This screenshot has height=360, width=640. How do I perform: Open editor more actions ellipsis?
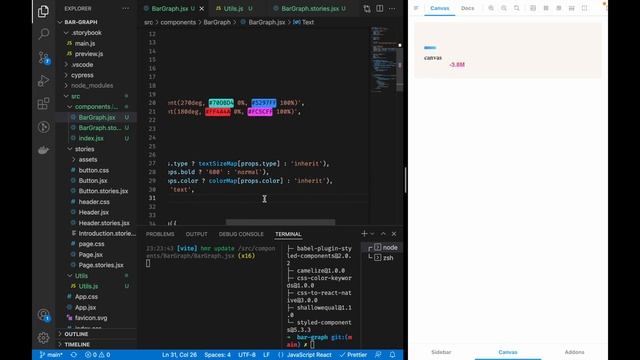point(392,9)
